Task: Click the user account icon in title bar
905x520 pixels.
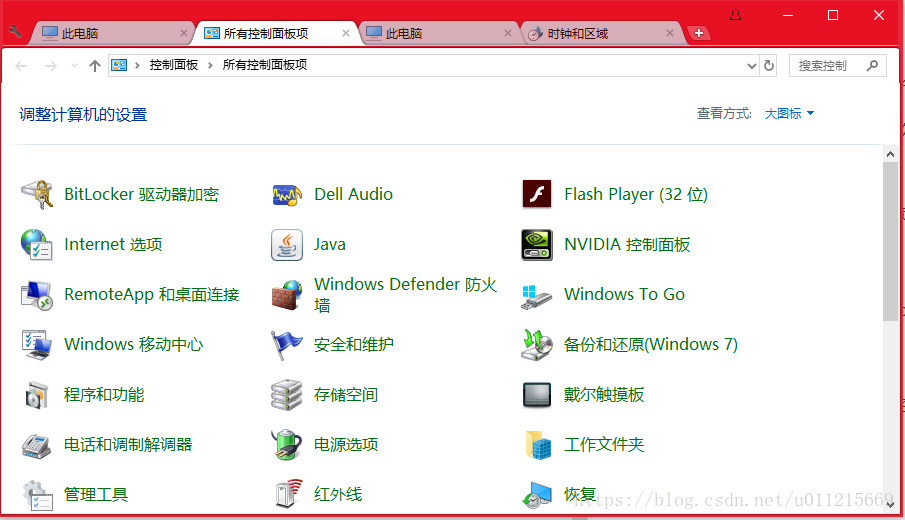Action: pyautogui.click(x=735, y=15)
